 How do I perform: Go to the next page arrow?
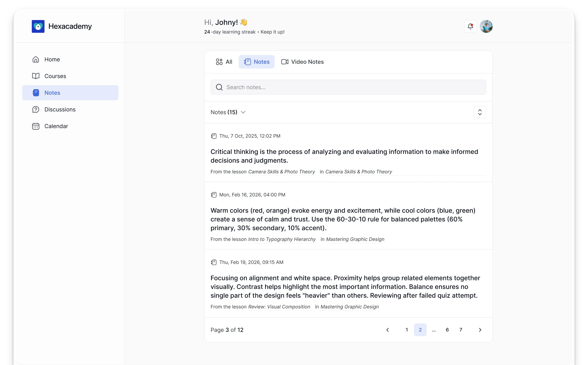click(x=480, y=330)
